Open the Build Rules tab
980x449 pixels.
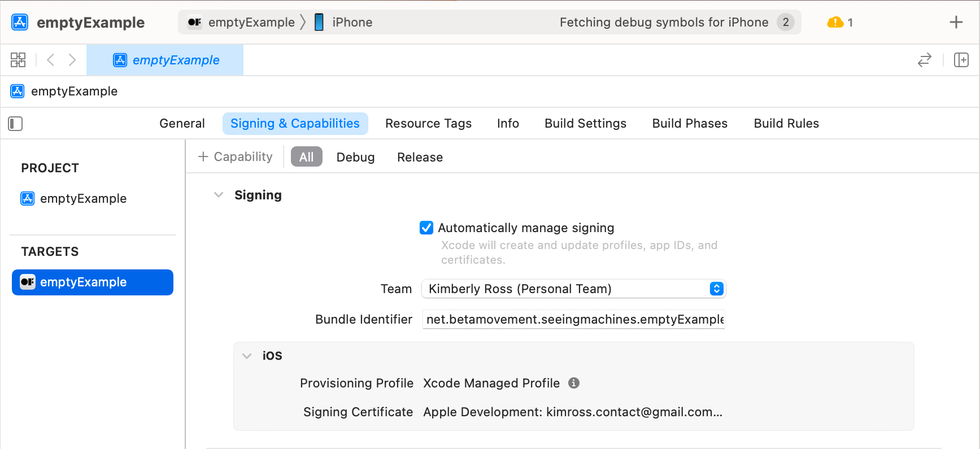[x=786, y=124]
